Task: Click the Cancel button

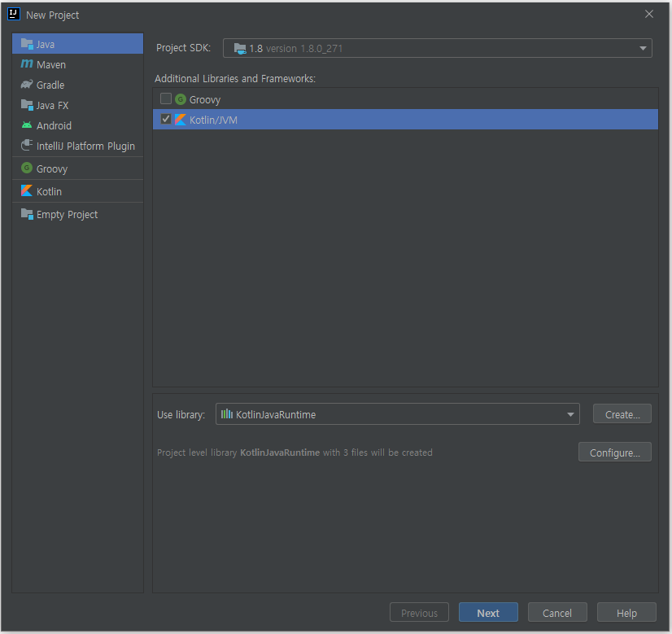Action: (557, 613)
